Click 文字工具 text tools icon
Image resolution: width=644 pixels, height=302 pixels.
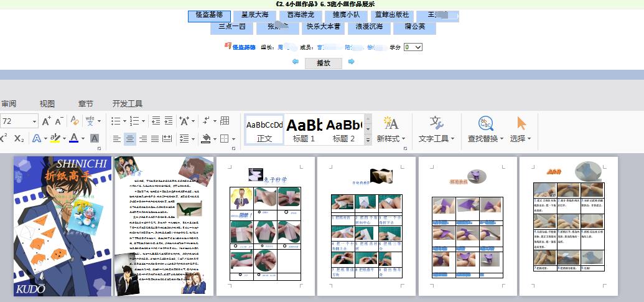[x=436, y=123]
